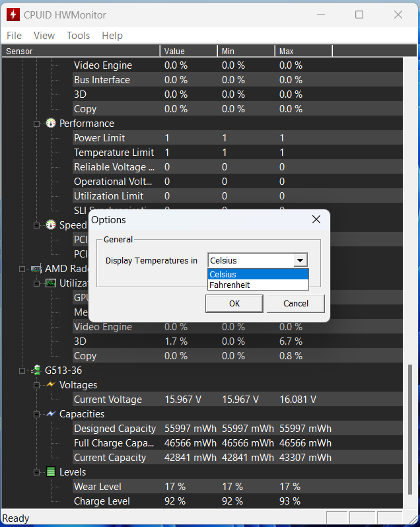Click Cancel in the Options dialog

(296, 304)
